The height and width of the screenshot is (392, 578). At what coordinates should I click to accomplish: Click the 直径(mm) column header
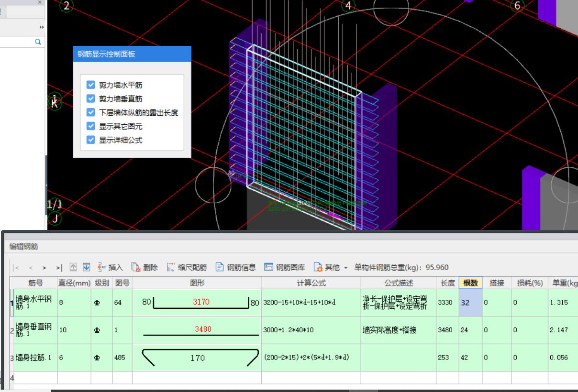[x=74, y=283]
